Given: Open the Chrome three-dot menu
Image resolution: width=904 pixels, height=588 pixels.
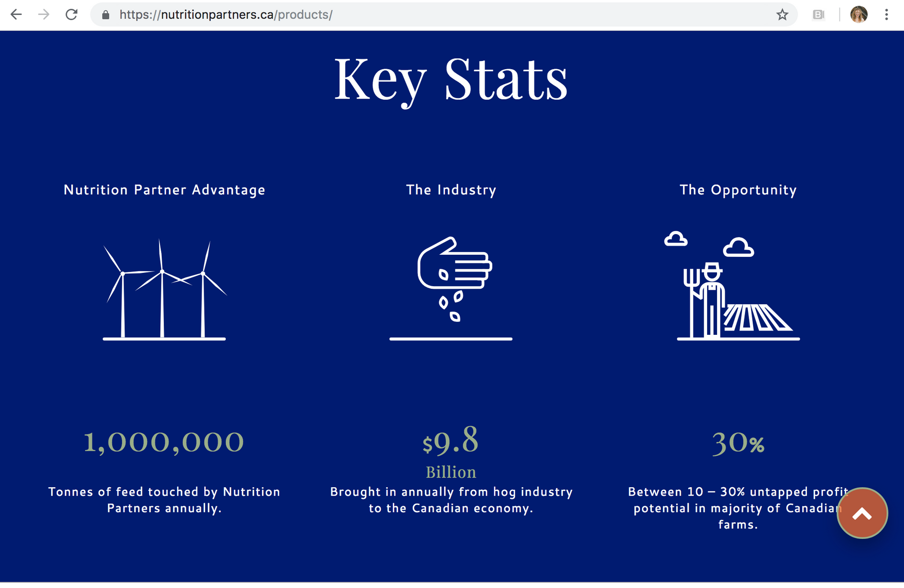Looking at the screenshot, I should (886, 14).
